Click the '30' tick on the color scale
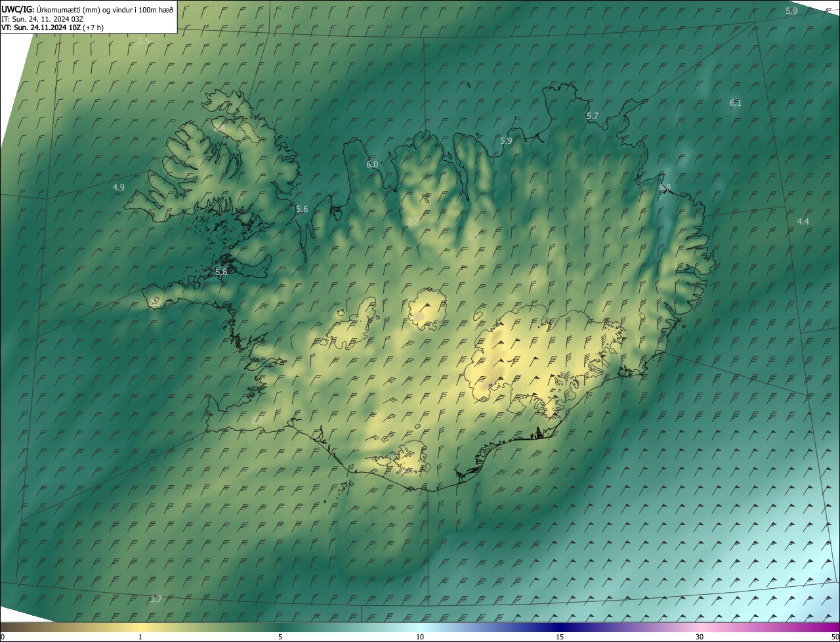Screen dimensions: 840x642 click(700, 637)
